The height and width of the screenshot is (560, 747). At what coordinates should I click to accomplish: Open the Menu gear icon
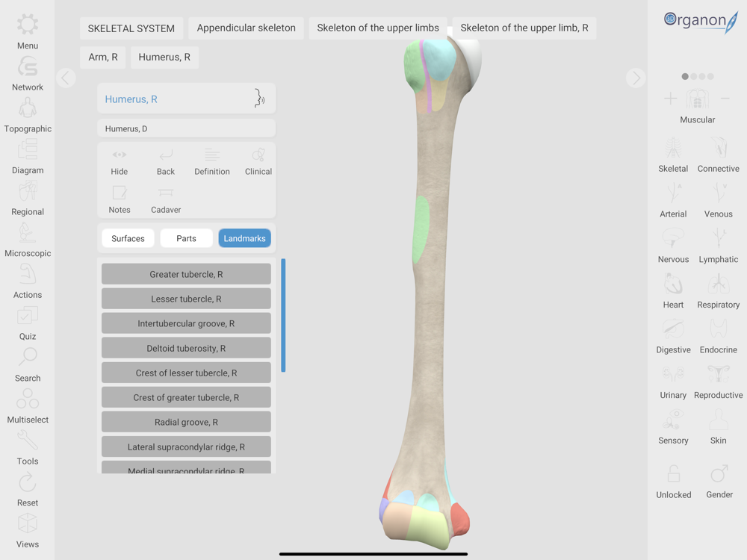point(28,25)
